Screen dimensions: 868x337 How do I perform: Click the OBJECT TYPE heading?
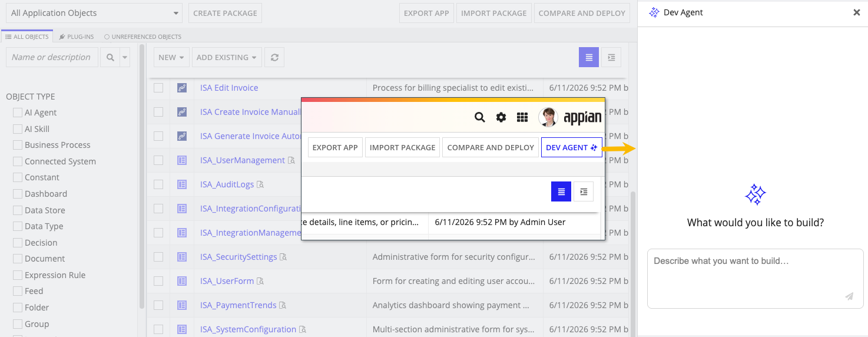(31, 97)
